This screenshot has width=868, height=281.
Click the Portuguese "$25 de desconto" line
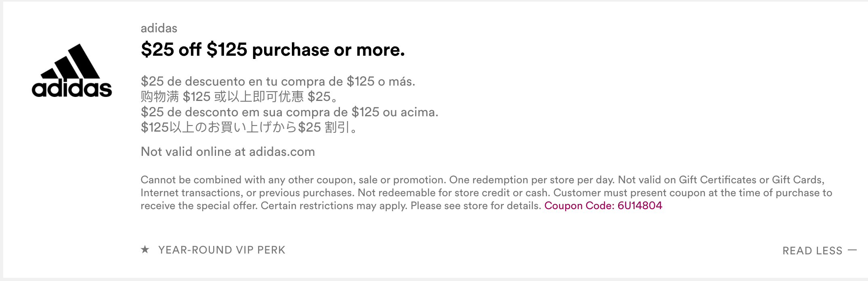pos(289,112)
